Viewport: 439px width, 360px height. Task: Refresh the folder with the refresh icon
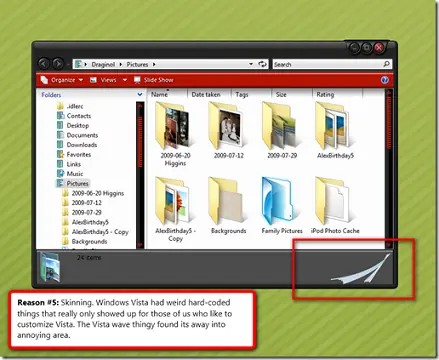pos(262,64)
